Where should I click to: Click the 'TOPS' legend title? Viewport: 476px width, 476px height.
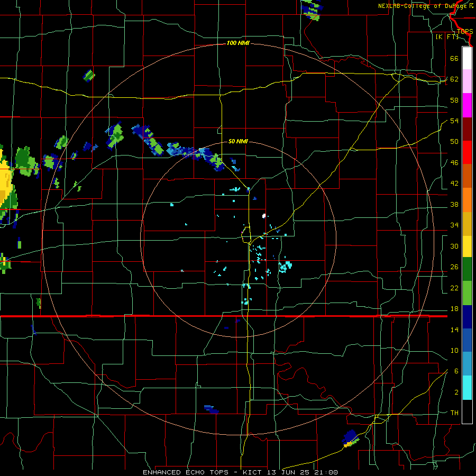465,32
